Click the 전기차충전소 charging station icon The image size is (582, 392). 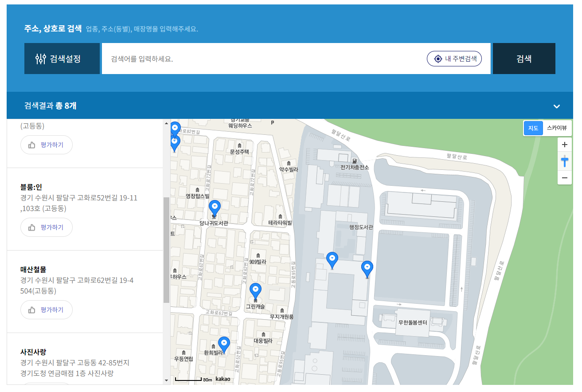pyautogui.click(x=355, y=161)
